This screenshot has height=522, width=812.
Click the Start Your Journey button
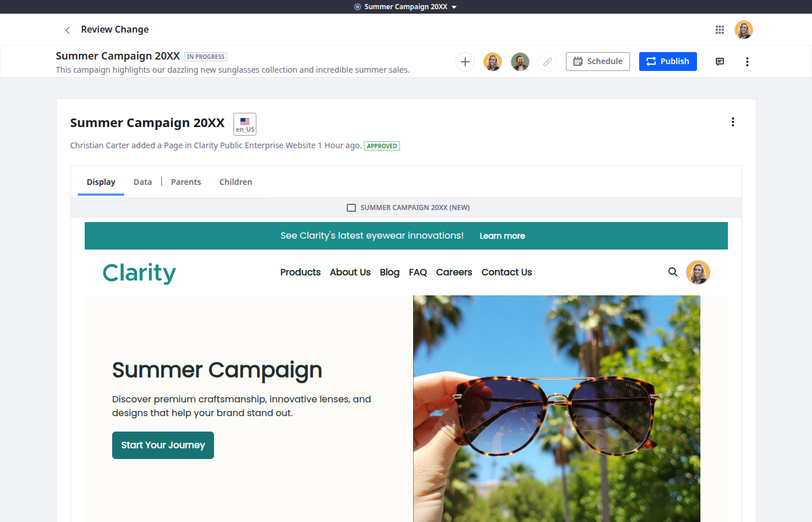(163, 445)
